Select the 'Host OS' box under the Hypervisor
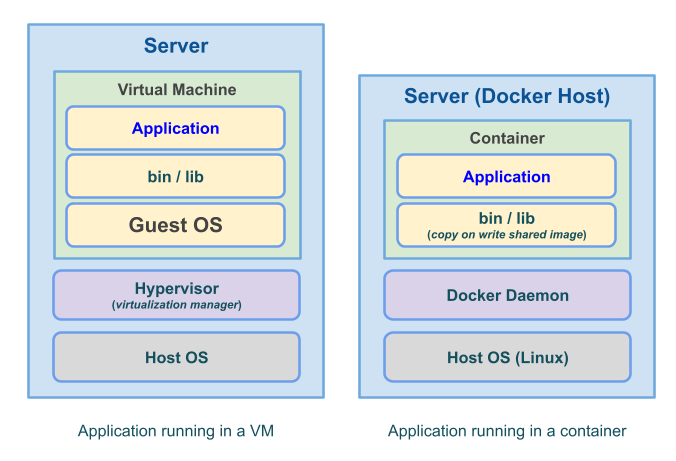This screenshot has height=461, width=676. (x=176, y=357)
